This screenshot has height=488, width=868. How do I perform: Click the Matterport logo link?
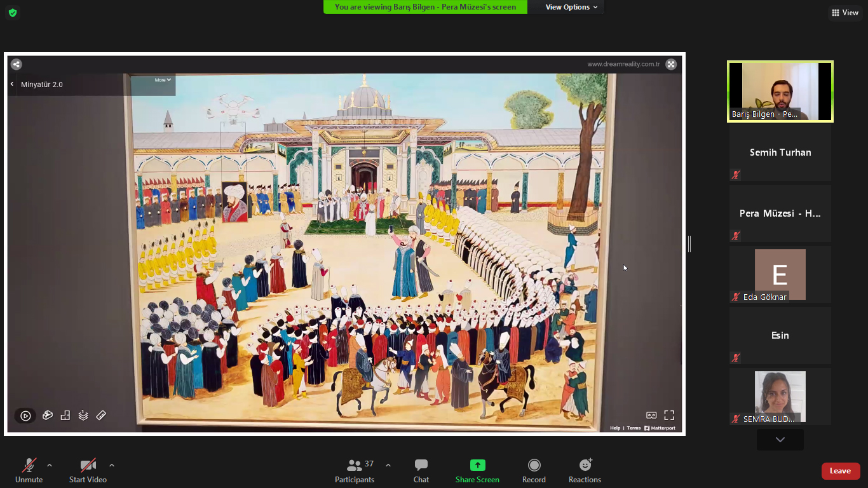tap(660, 428)
